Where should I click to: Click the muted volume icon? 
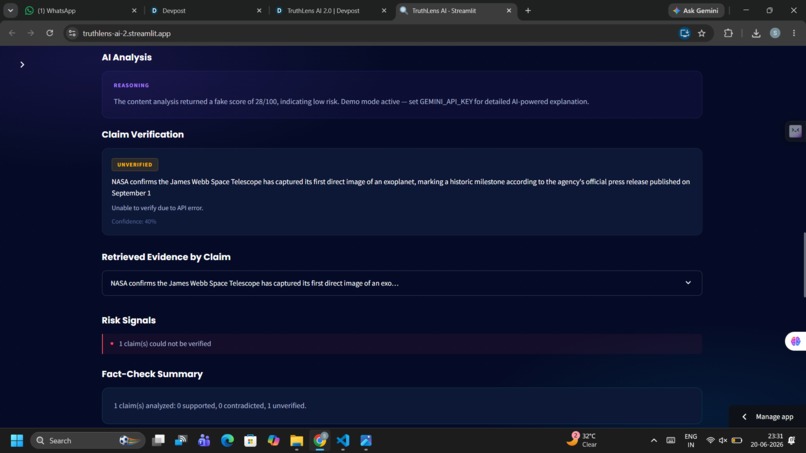point(723,441)
